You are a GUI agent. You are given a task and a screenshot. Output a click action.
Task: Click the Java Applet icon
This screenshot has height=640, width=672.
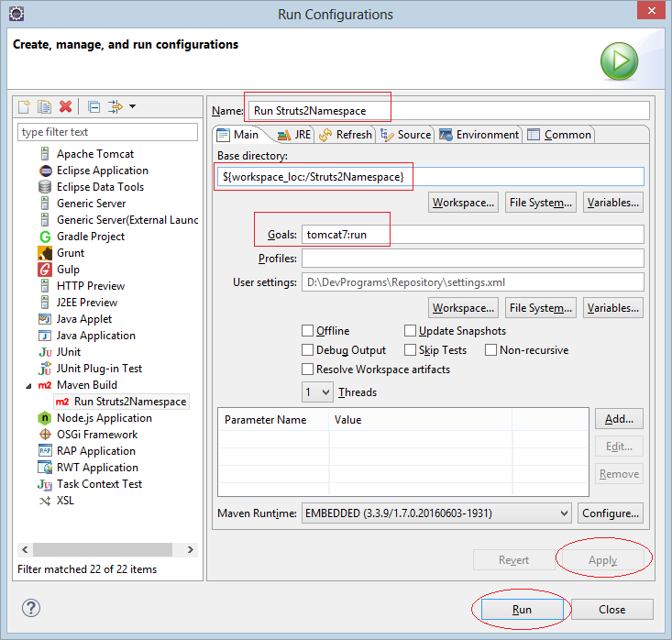(x=45, y=319)
